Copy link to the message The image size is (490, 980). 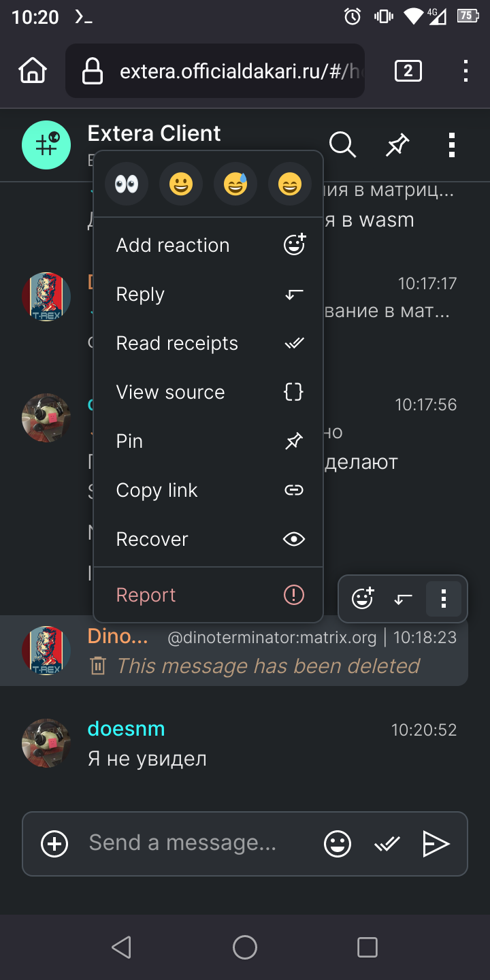click(x=208, y=490)
